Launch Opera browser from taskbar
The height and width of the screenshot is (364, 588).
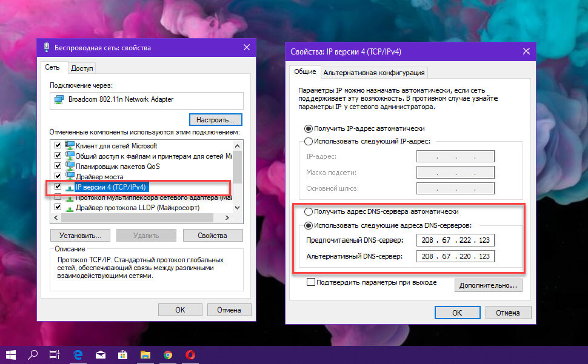tap(190, 355)
